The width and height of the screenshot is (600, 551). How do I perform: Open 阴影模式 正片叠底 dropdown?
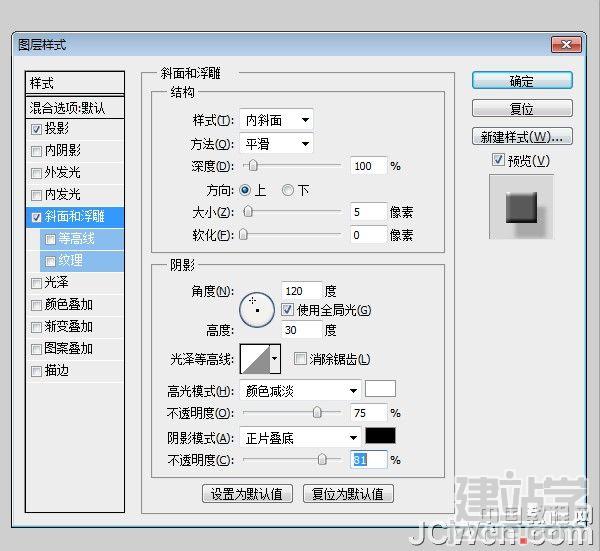tap(300, 438)
